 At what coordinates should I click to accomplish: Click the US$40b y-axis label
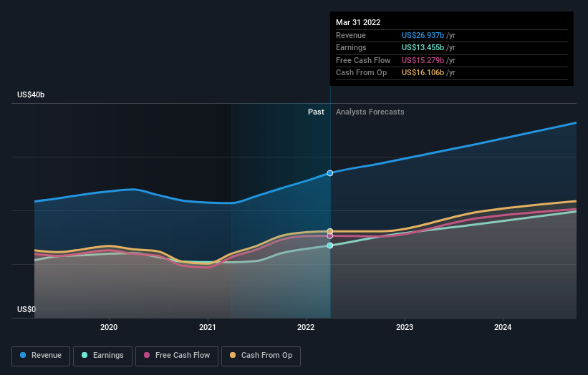(31, 94)
